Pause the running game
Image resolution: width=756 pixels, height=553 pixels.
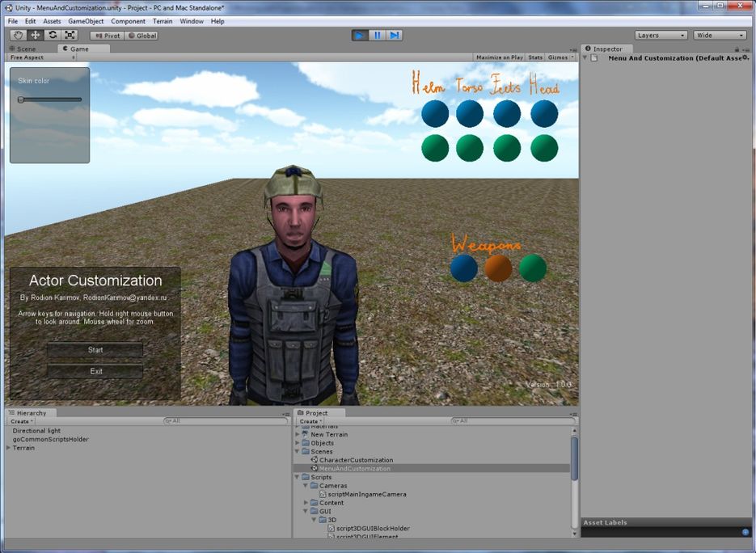tap(377, 36)
